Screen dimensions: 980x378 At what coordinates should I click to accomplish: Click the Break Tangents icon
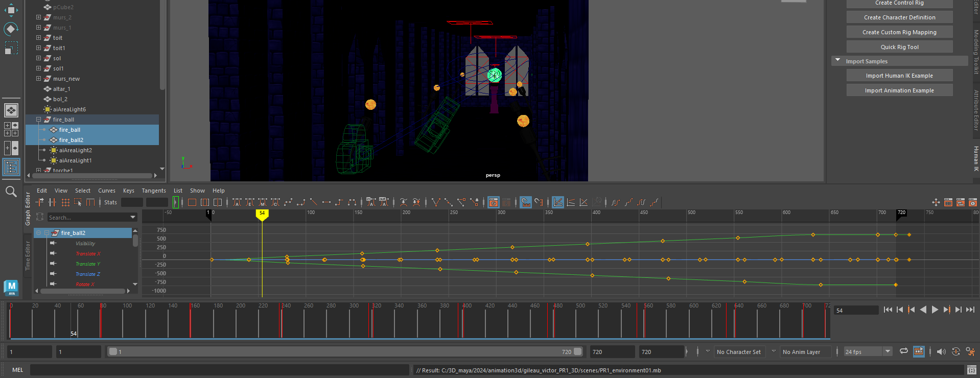tap(436, 202)
